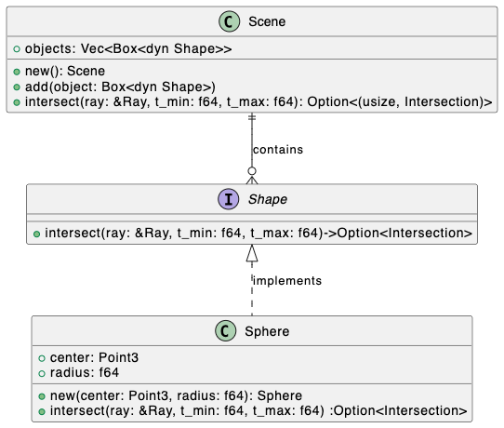Click the green dot before new(): Scene
This screenshot has width=504, height=428.
tap(17, 72)
